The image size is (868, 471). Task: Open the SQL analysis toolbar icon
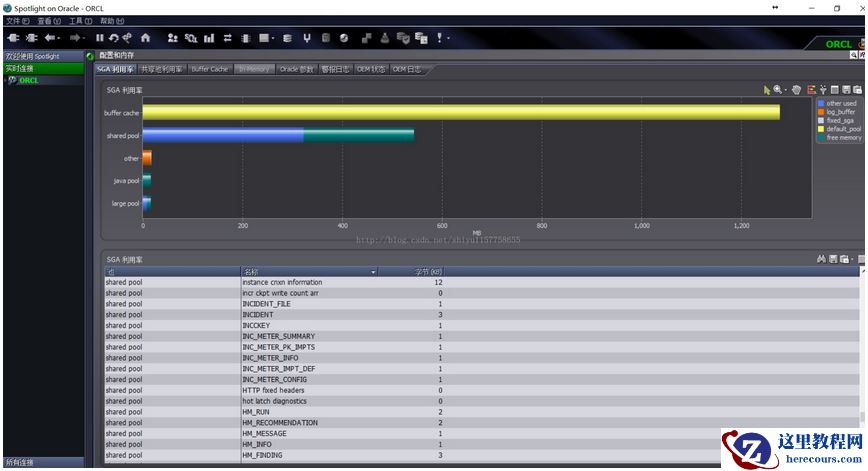(x=191, y=38)
